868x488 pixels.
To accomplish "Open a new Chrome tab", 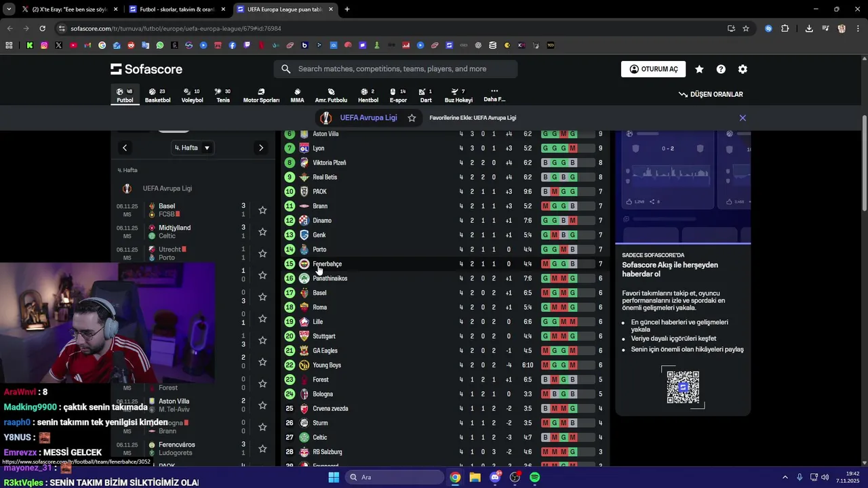I will pyautogui.click(x=347, y=9).
